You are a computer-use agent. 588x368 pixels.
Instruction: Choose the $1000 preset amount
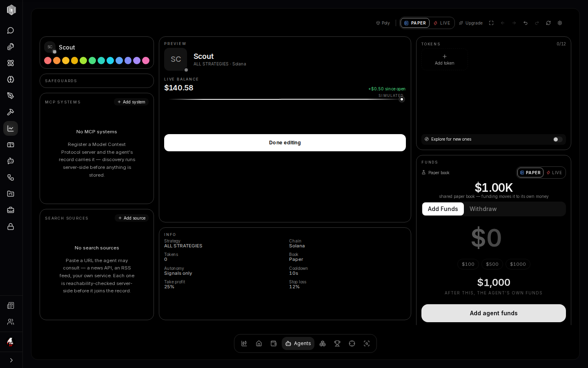point(518,264)
